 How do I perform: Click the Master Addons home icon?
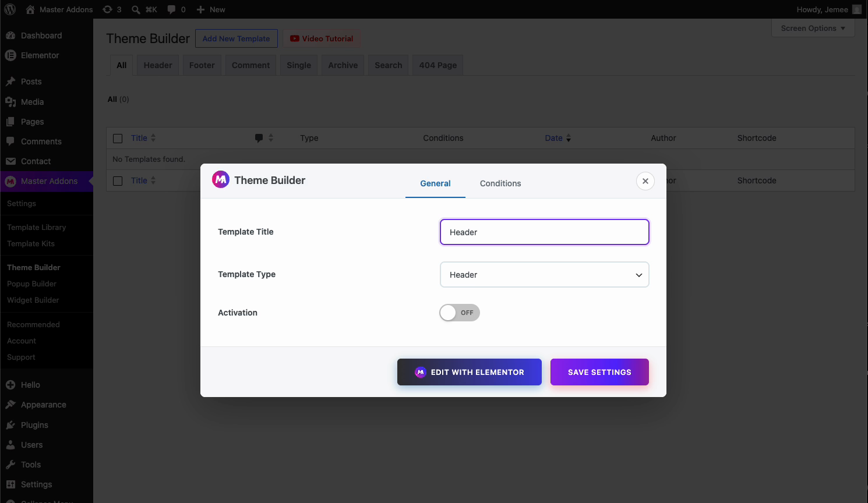[30, 9]
